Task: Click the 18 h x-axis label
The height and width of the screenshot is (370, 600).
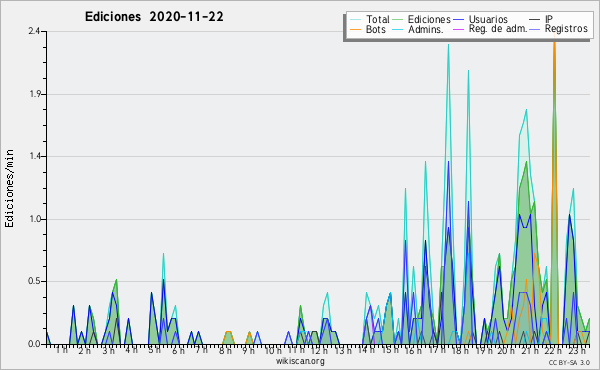Action: coord(460,350)
